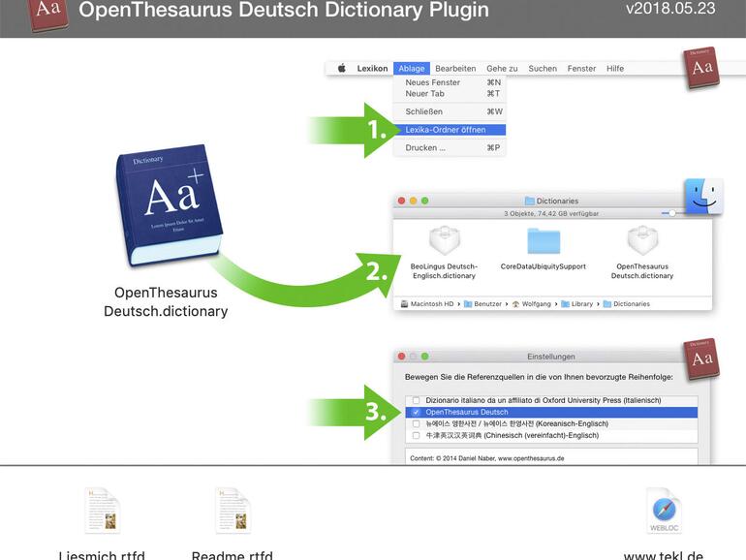
Task: Choose Neuer Tab menu entry
Action: click(x=450, y=94)
